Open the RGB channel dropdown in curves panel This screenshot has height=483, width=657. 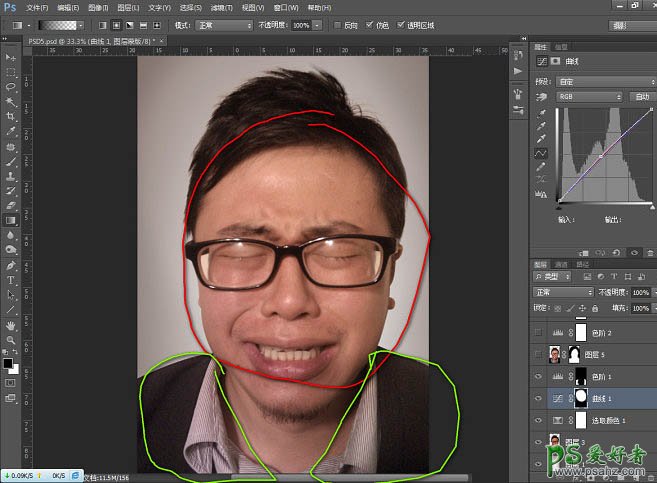[590, 97]
